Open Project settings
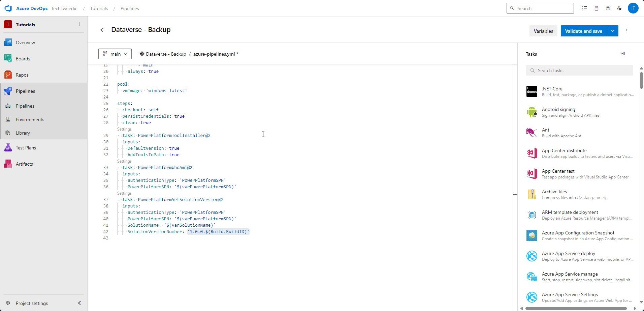This screenshot has height=311, width=644. [x=32, y=303]
